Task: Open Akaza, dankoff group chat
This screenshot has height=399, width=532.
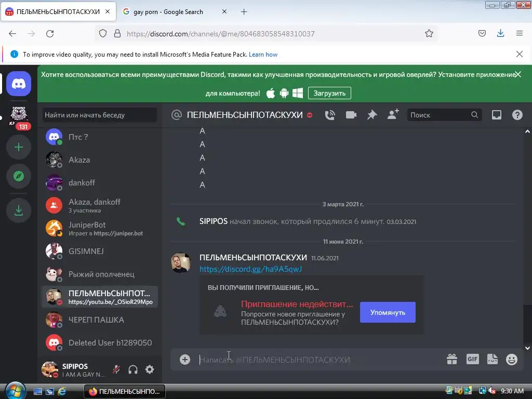Action: pyautogui.click(x=100, y=205)
